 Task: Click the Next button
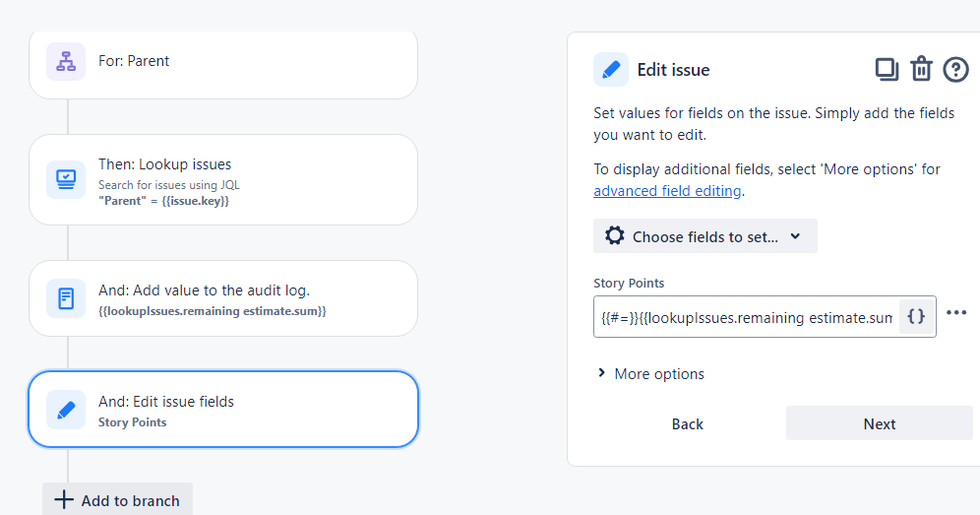click(880, 423)
